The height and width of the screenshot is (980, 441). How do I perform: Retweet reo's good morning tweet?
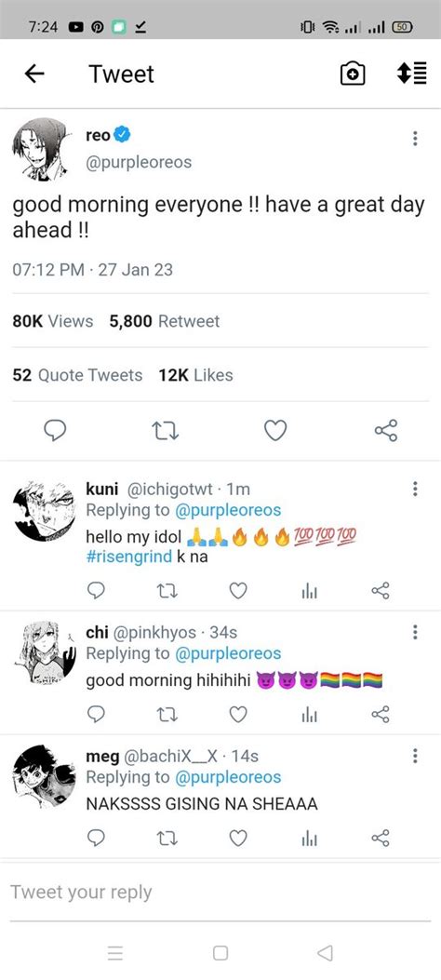click(x=166, y=431)
